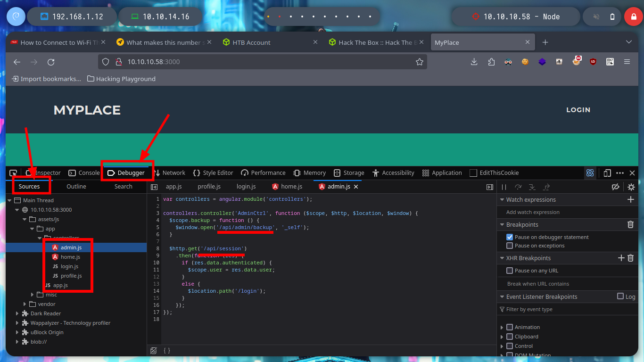This screenshot has height=362, width=644.
Task: Enable Pause on exceptions checkbox
Action: [510, 246]
